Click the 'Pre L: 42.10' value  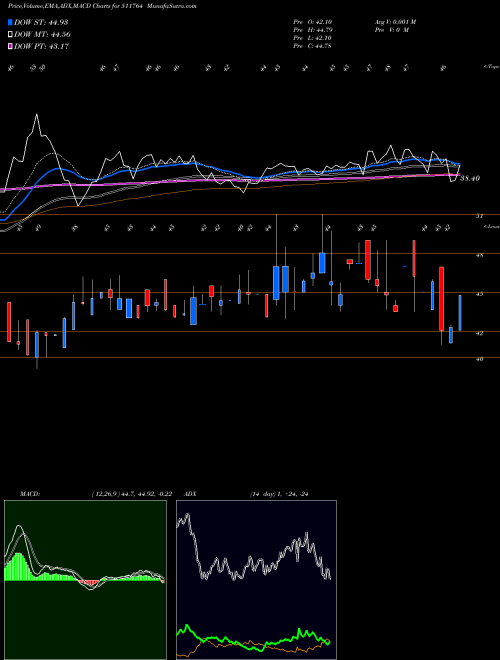pos(312,38)
